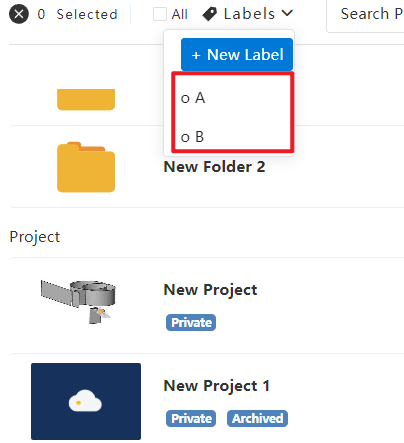Click the New Folder 2 folder icon

[x=86, y=167]
